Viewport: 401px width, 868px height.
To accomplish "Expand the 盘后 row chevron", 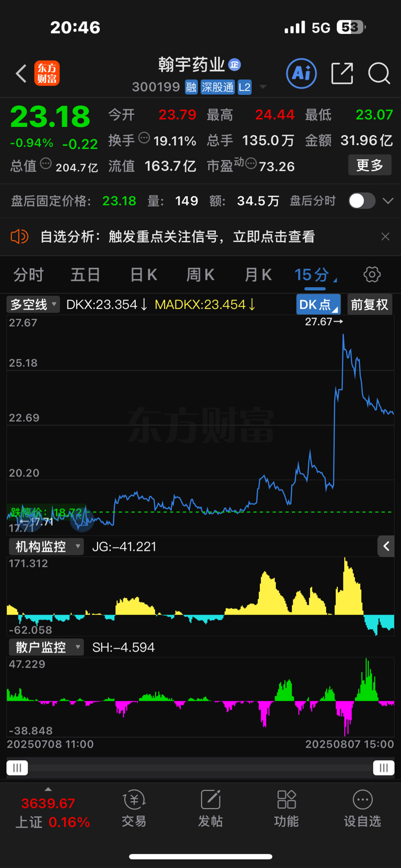I will 388,201.
